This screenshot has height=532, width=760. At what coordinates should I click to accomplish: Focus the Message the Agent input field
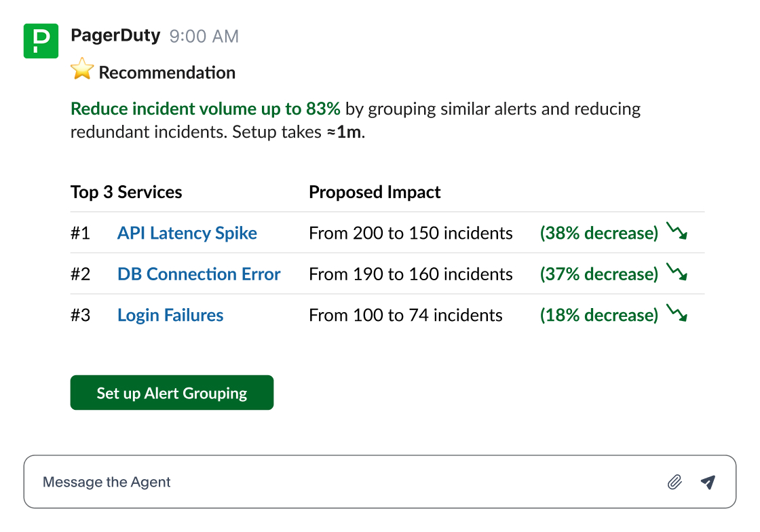379,482
